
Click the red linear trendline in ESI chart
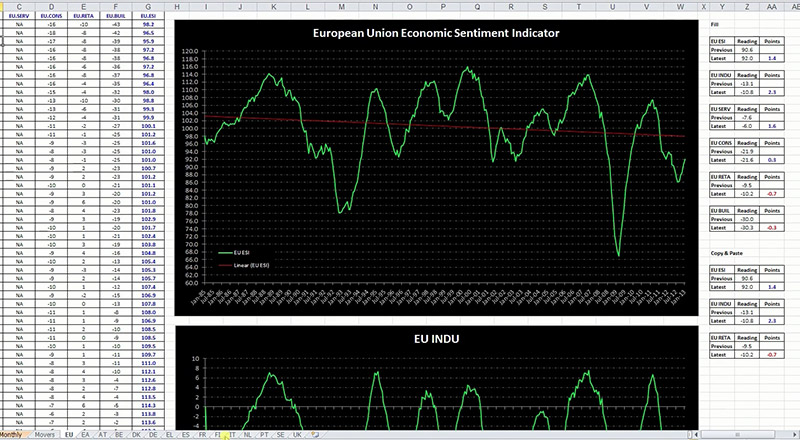click(x=444, y=126)
